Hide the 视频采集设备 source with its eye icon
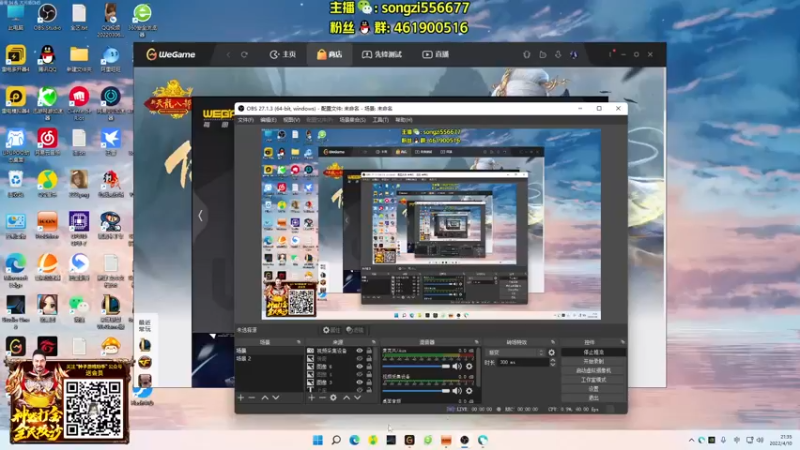 [x=360, y=351]
